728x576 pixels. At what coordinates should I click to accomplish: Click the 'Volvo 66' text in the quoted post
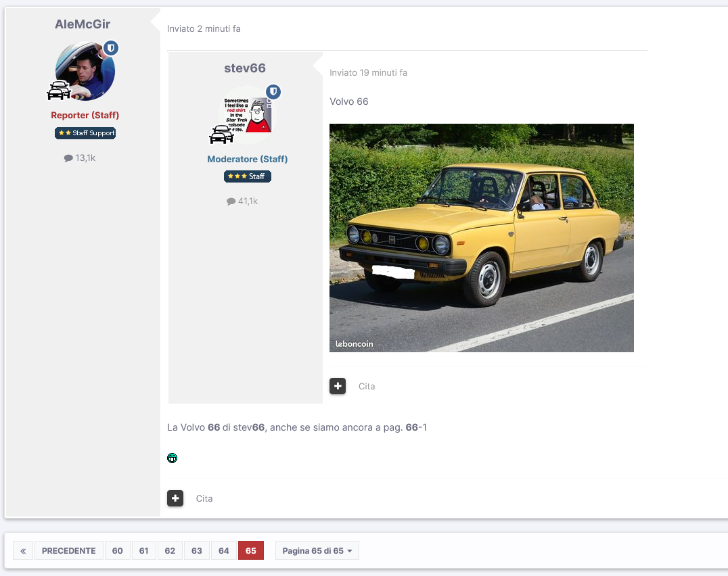click(x=349, y=101)
